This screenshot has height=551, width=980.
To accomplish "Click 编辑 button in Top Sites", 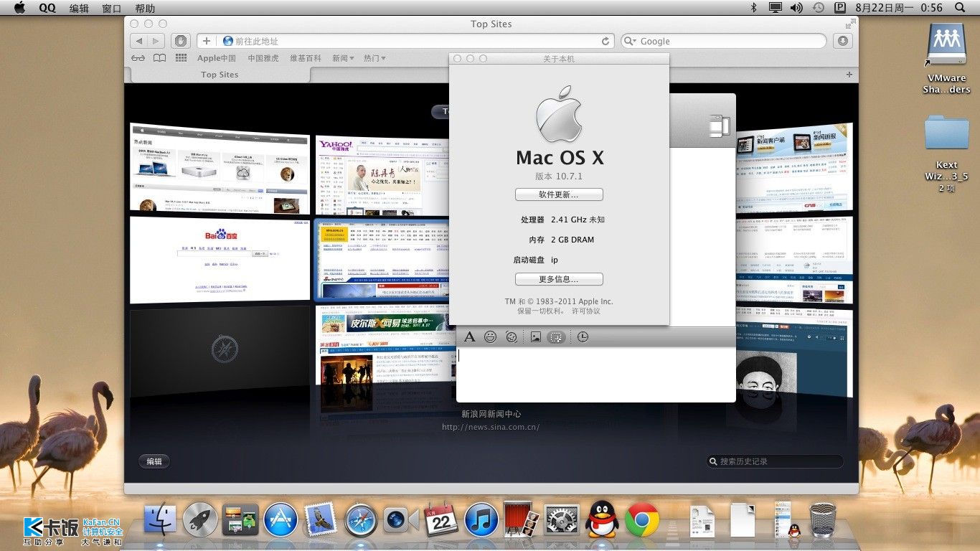I will tap(154, 461).
